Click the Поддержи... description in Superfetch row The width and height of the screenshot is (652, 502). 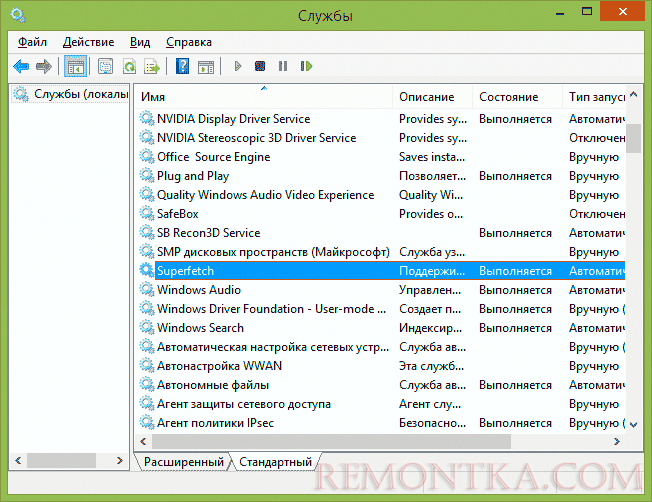tap(432, 271)
